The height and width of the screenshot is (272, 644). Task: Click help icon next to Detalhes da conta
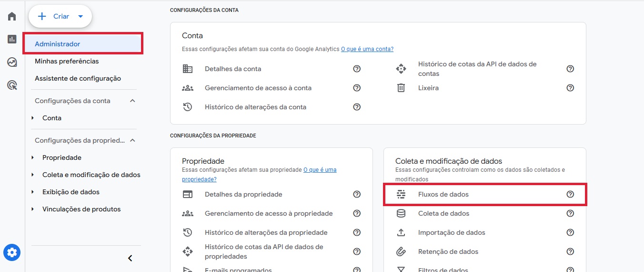tap(357, 69)
